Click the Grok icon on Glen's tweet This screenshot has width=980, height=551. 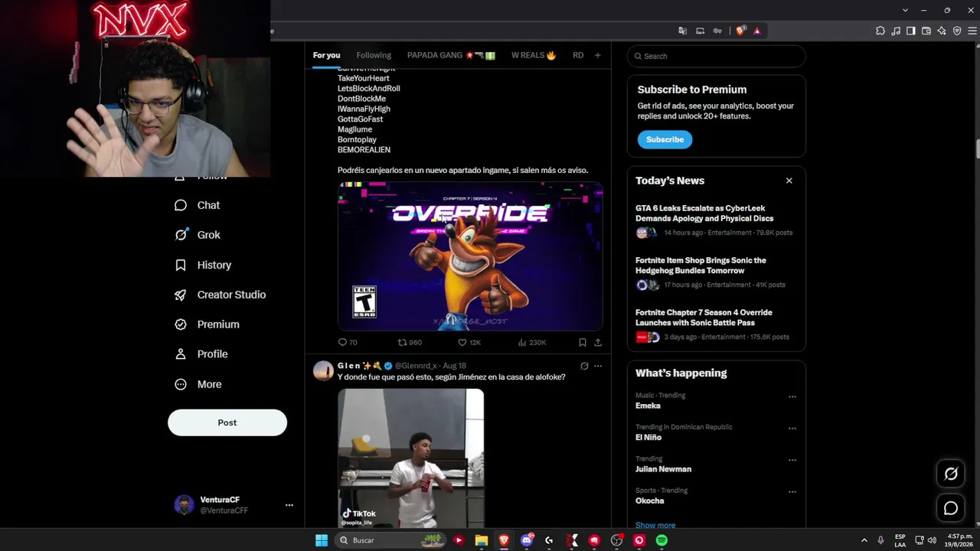click(x=584, y=366)
